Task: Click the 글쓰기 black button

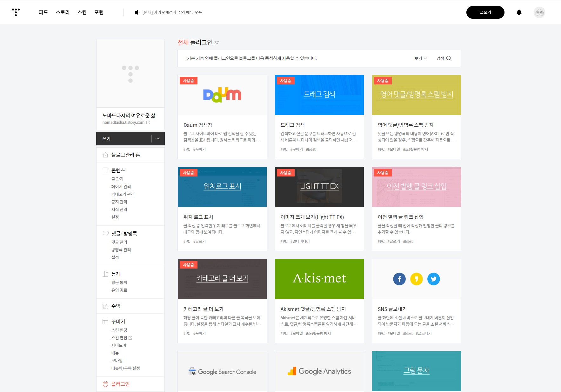Action: pos(485,12)
